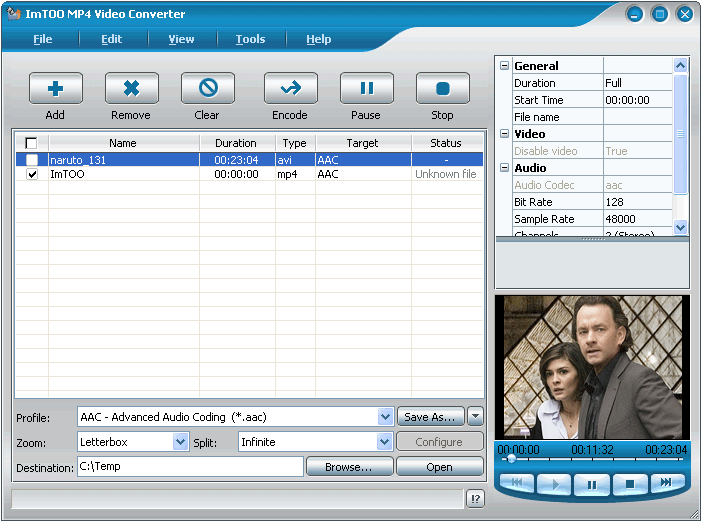701x521 pixels.
Task: Pause playback in the preview player
Action: click(x=591, y=484)
